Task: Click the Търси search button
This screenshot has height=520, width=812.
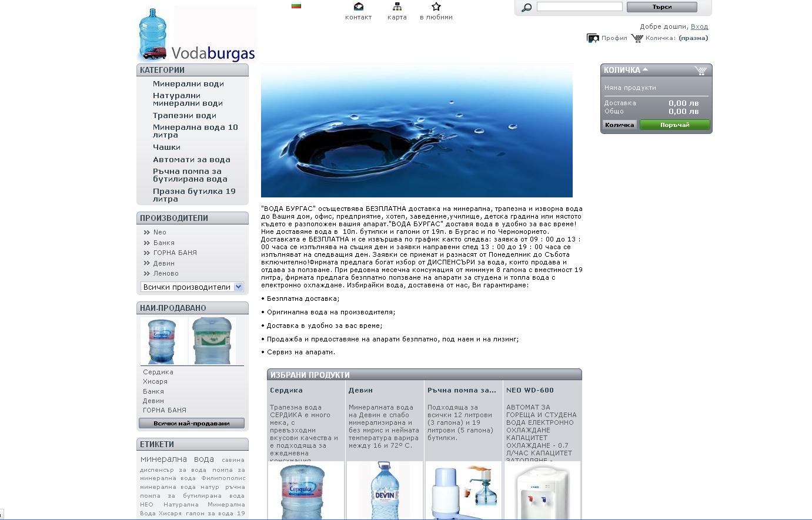Action: point(661,7)
